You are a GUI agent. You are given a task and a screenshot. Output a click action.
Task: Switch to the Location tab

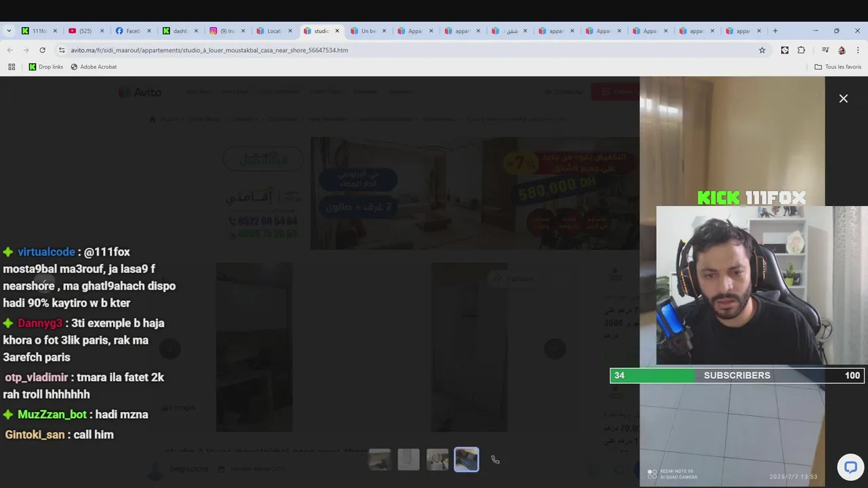(274, 30)
